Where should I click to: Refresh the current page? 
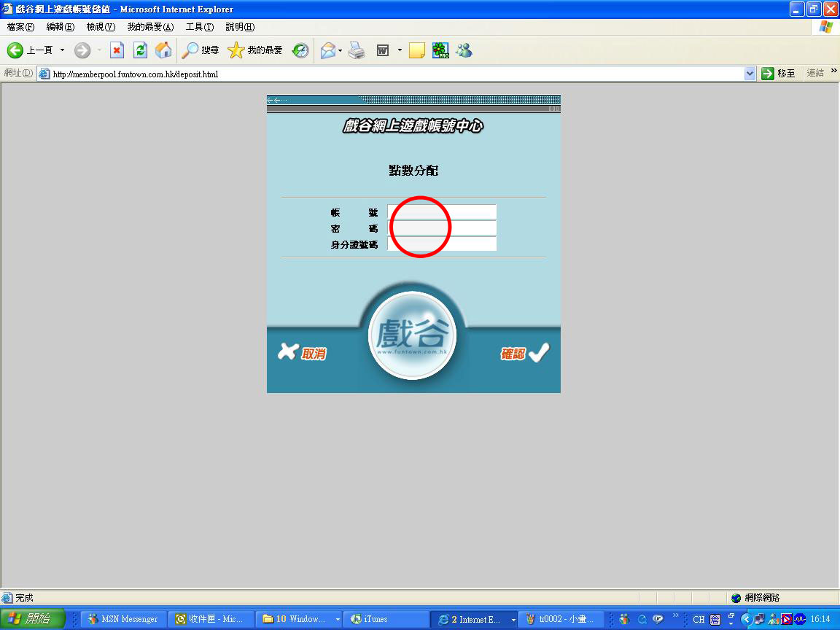pyautogui.click(x=140, y=50)
